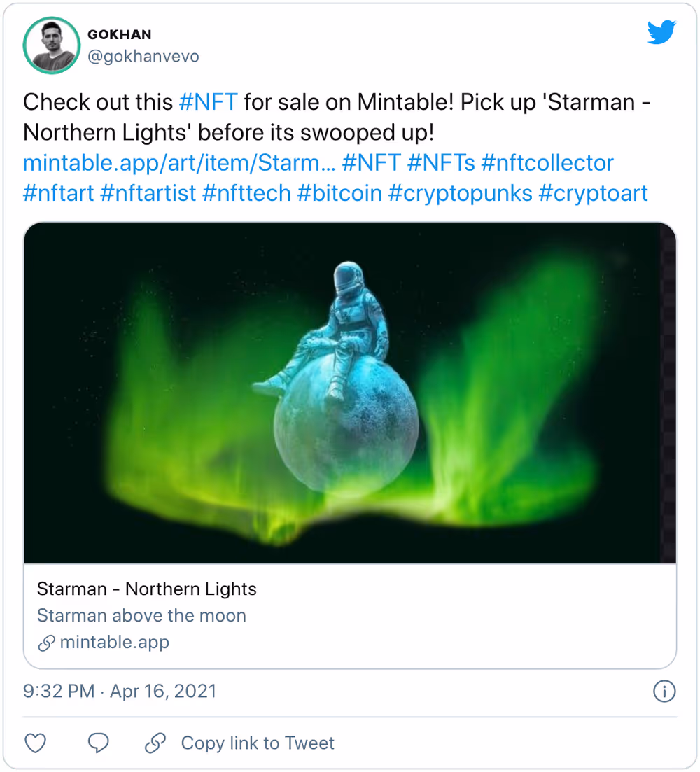Open the @gokhanvevo handle
Screen dimensions: 700x772
143,57
